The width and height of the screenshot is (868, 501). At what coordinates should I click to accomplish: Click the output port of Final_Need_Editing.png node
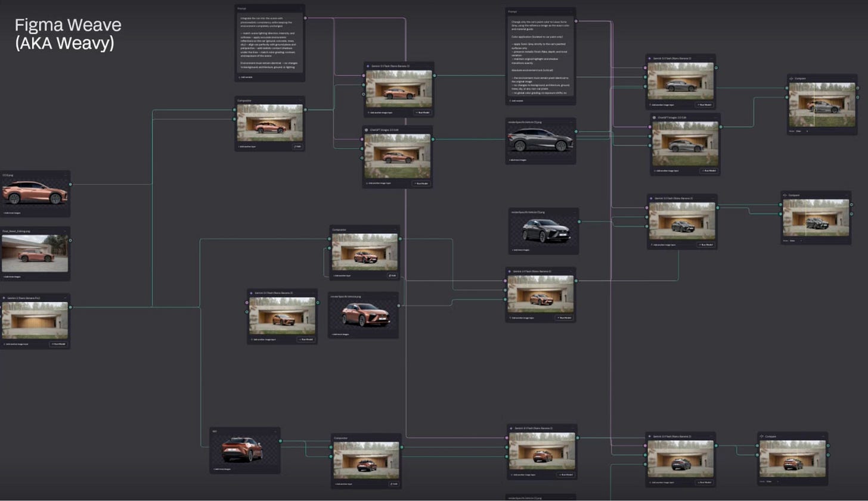pos(70,240)
